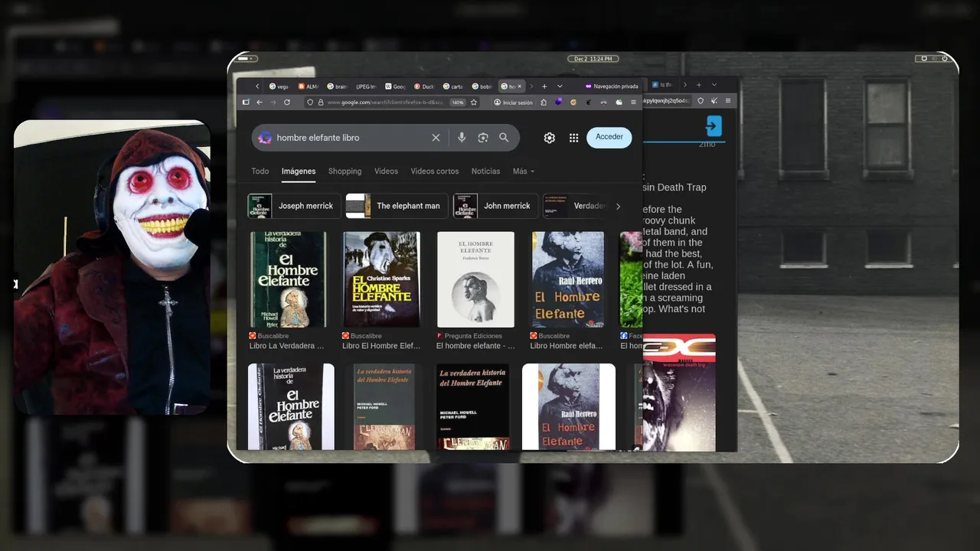Open album cover image in right window
The image size is (980, 551).
pos(679,393)
